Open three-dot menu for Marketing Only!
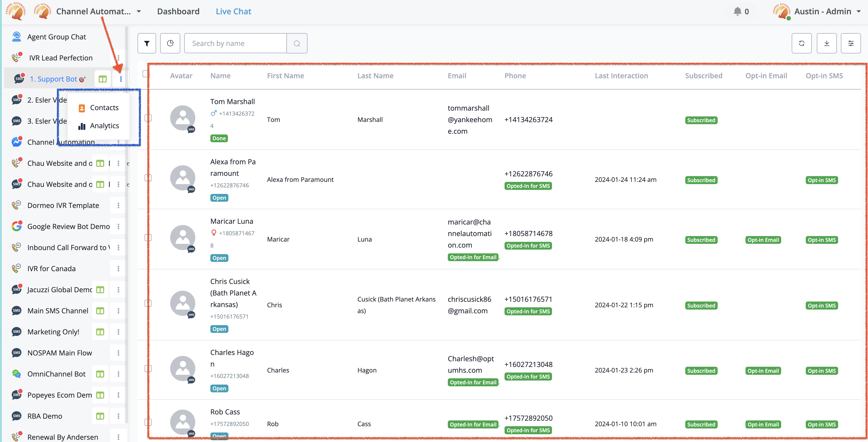The width and height of the screenshot is (868, 442). pos(118,332)
